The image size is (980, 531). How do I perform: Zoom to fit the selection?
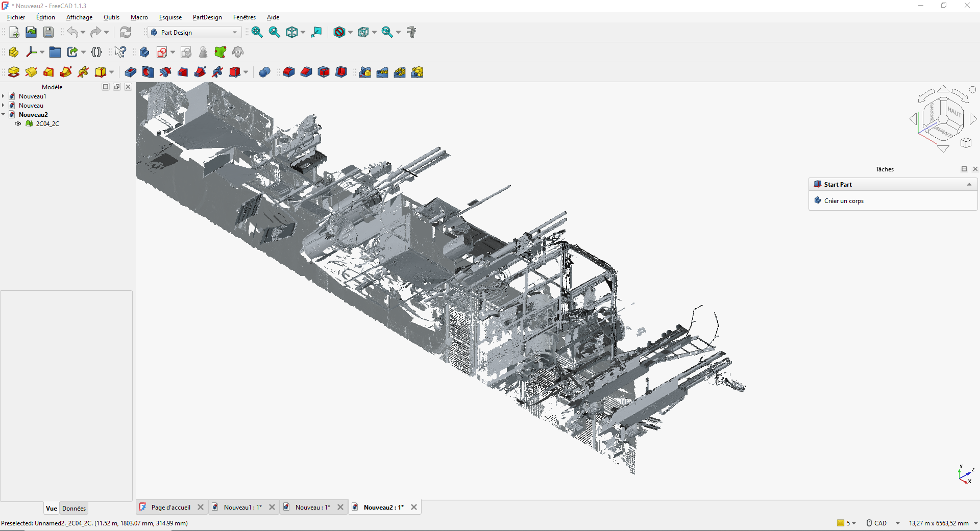274,32
